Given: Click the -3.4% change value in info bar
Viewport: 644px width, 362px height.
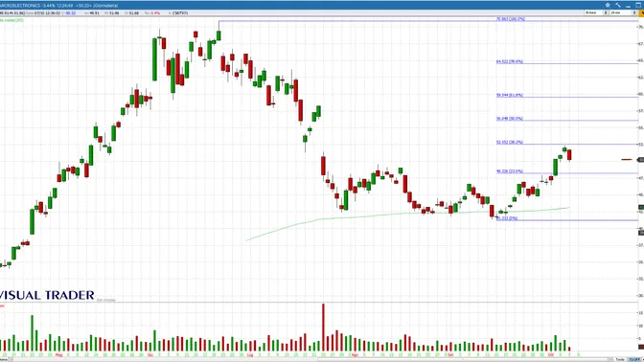Looking at the screenshot, I should point(155,13).
